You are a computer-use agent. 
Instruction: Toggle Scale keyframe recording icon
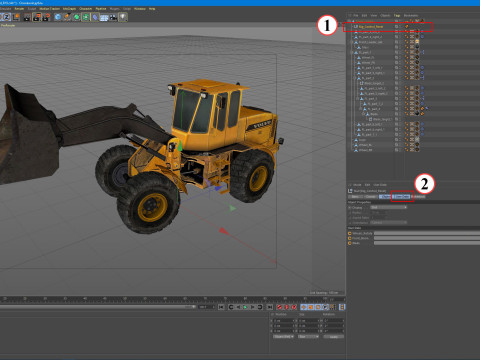tap(311, 307)
